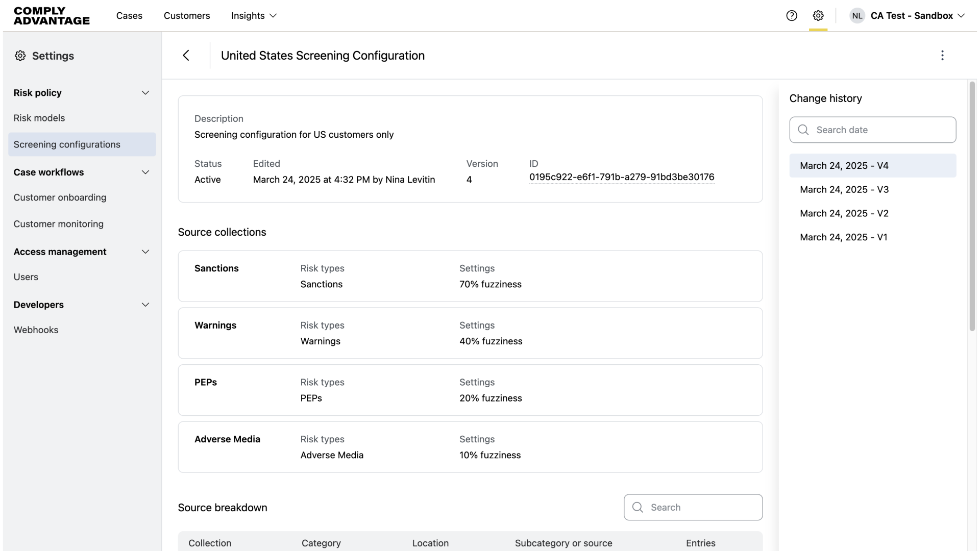Go to the Cases tab
This screenshot has height=551, width=980.
pyautogui.click(x=129, y=15)
